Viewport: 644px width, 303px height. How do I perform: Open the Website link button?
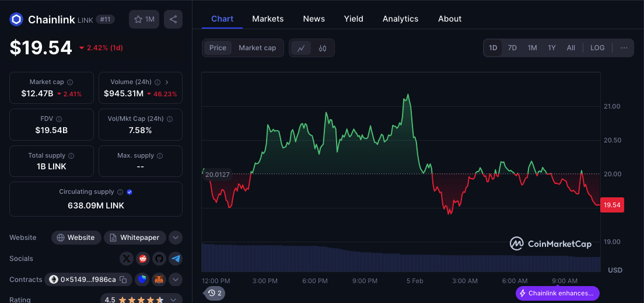coord(76,238)
